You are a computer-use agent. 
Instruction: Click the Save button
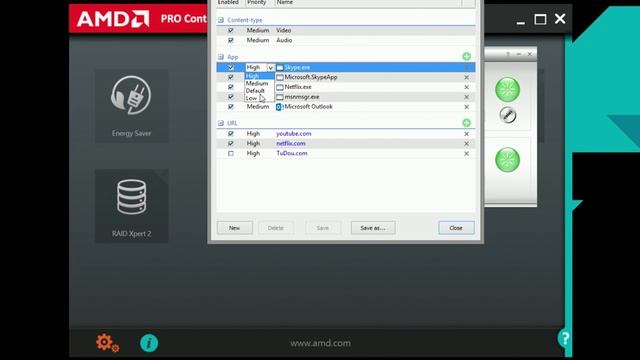point(322,228)
